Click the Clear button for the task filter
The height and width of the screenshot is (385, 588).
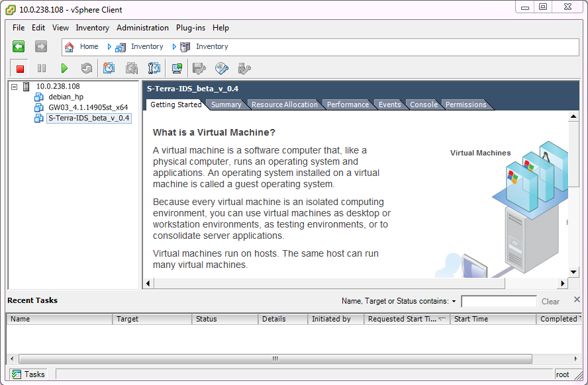pos(550,302)
